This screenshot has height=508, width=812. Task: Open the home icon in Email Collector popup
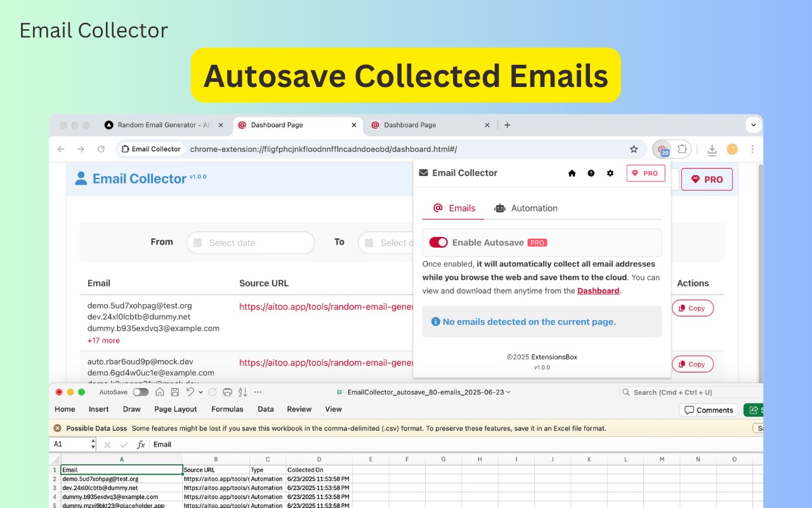(572, 173)
